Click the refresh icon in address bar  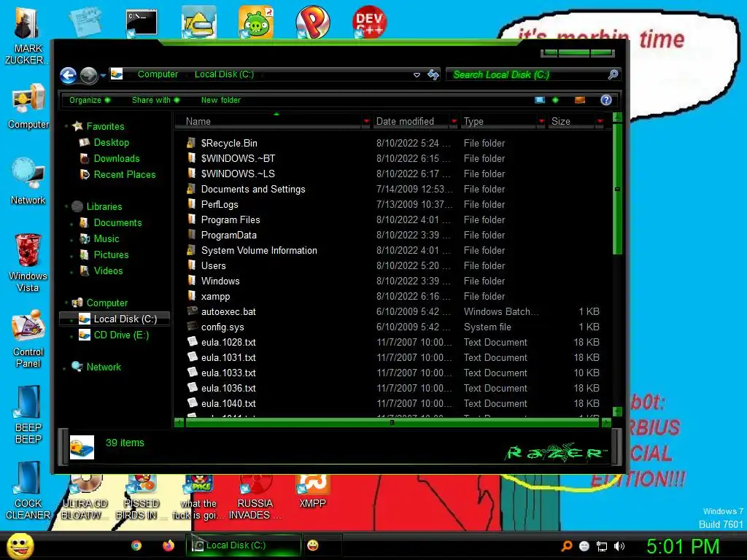coord(433,74)
